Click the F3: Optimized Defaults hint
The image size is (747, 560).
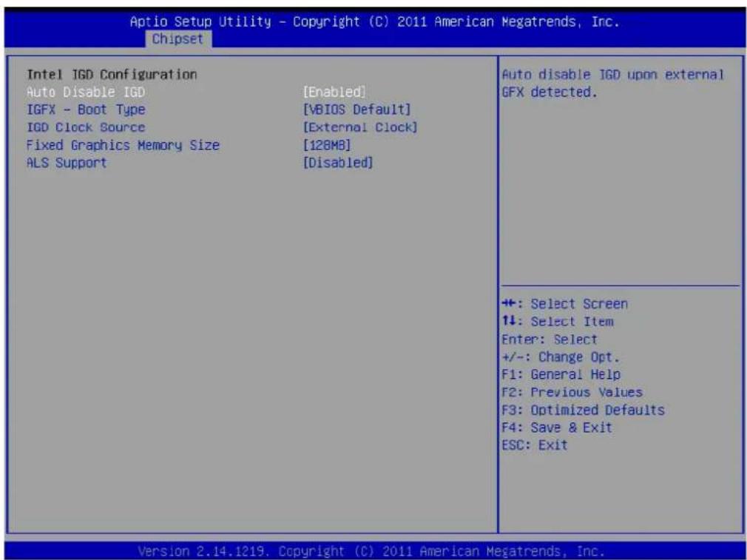coord(583,409)
